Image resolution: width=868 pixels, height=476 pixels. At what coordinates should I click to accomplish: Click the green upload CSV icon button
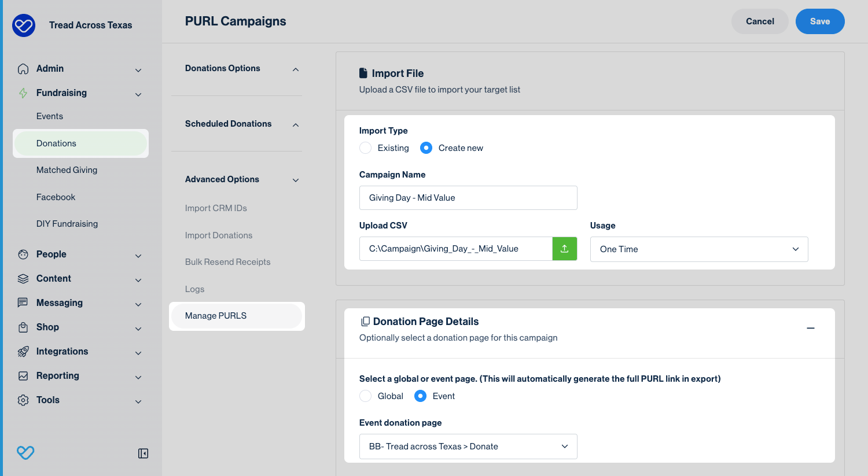564,249
